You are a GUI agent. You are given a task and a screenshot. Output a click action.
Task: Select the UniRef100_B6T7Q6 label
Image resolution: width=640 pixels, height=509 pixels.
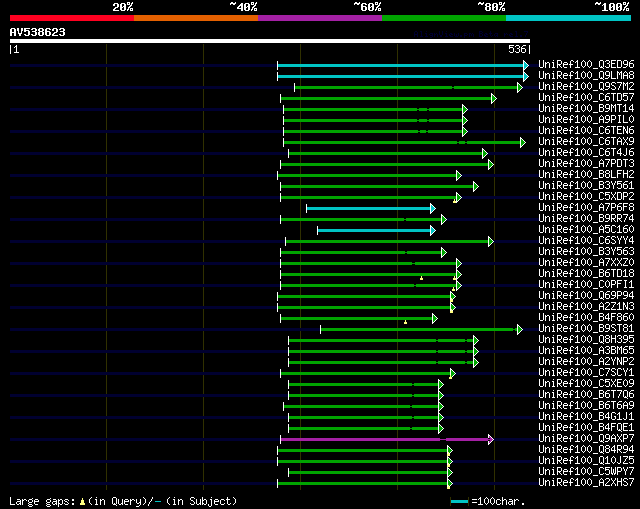[x=586, y=395]
